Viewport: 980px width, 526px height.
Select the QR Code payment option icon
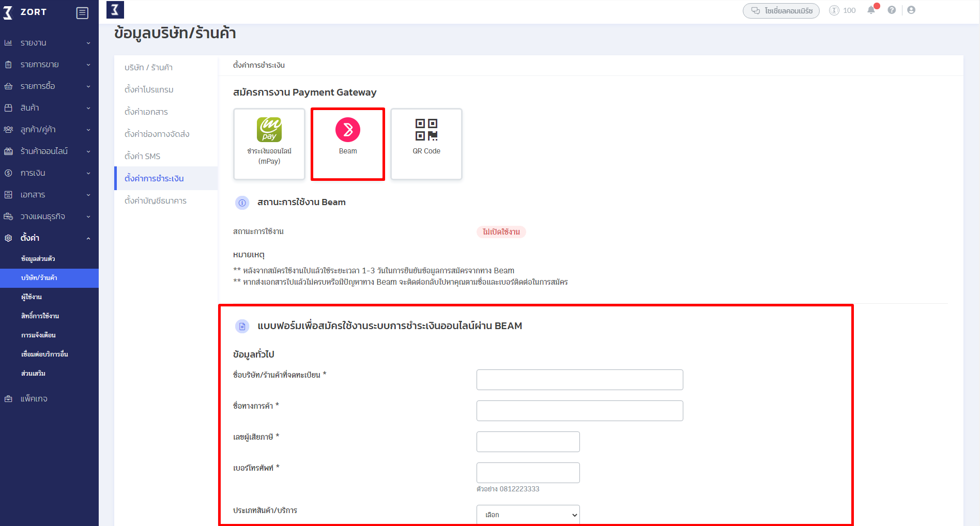tap(425, 129)
